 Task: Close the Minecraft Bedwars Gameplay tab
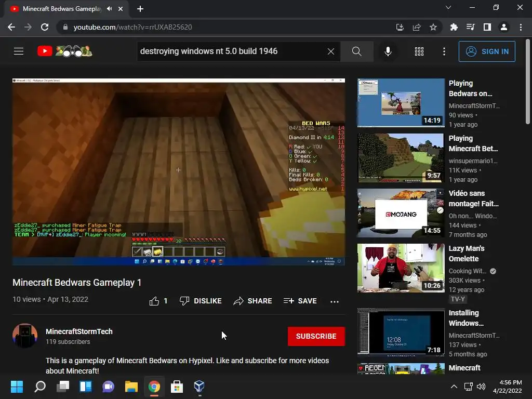tap(121, 9)
